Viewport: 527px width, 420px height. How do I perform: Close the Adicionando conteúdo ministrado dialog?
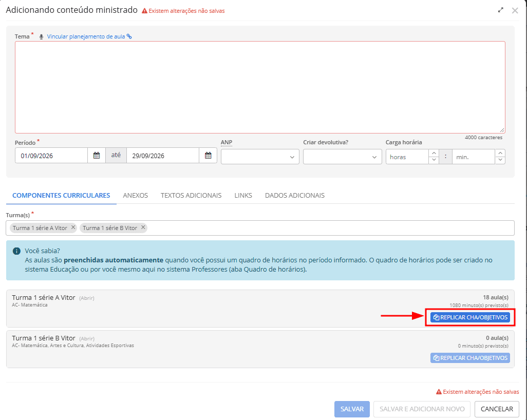coord(515,10)
